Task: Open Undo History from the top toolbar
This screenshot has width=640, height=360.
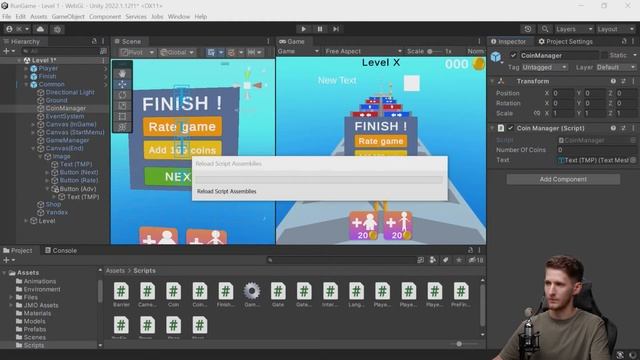Action: pyautogui.click(x=528, y=29)
